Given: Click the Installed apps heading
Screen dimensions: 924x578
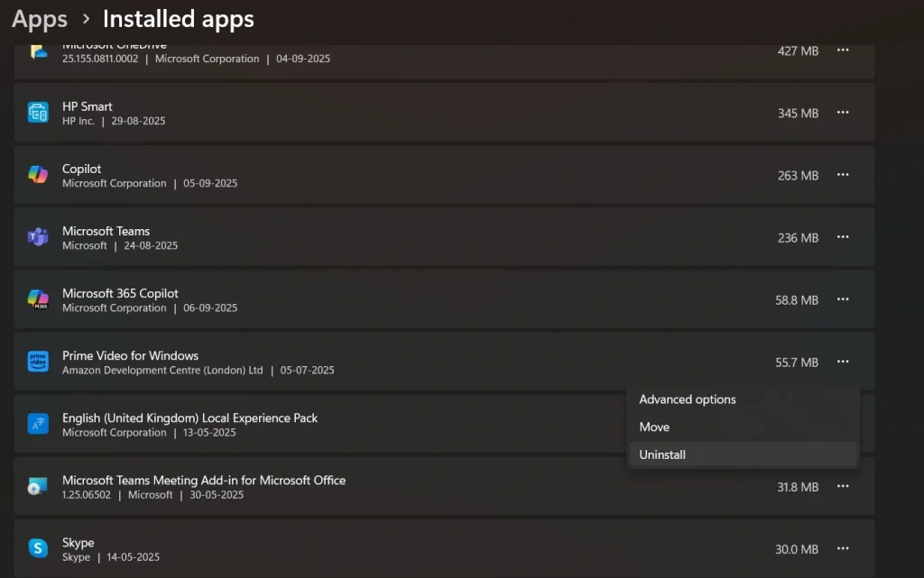Looking at the screenshot, I should [x=179, y=20].
